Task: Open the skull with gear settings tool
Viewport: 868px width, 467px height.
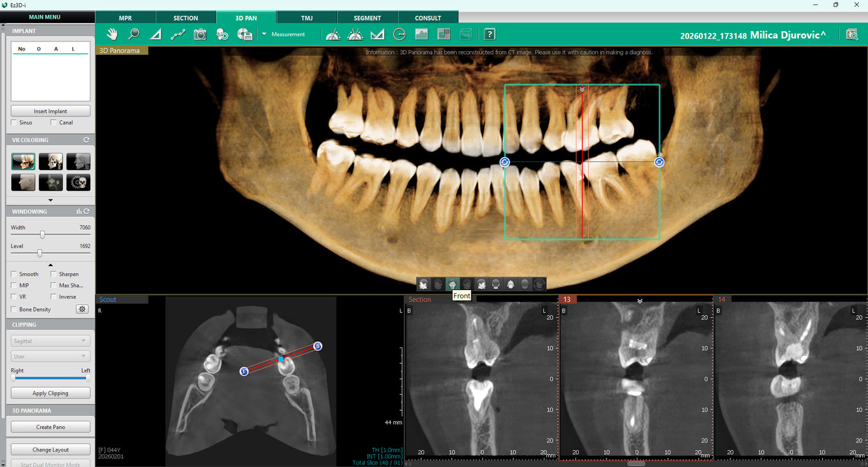Action: [x=222, y=34]
